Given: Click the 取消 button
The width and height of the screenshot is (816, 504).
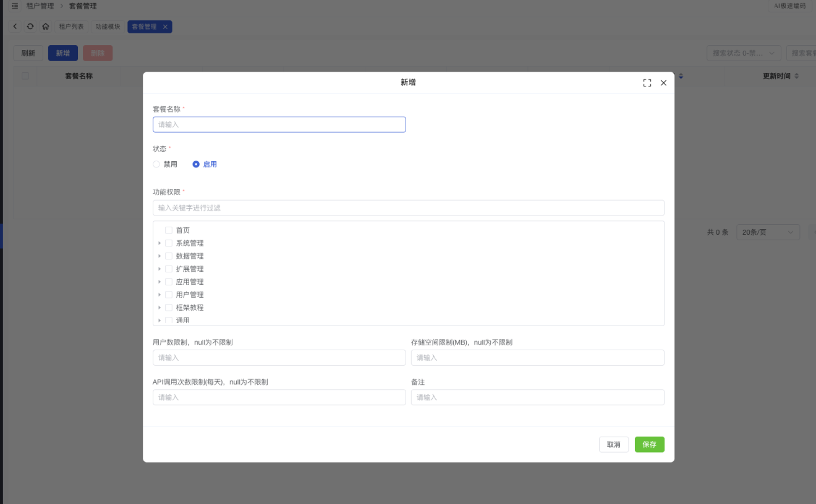Looking at the screenshot, I should click(613, 445).
